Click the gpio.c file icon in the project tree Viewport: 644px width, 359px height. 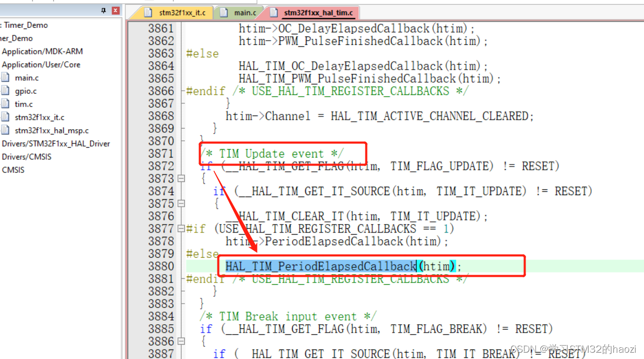click(5, 91)
